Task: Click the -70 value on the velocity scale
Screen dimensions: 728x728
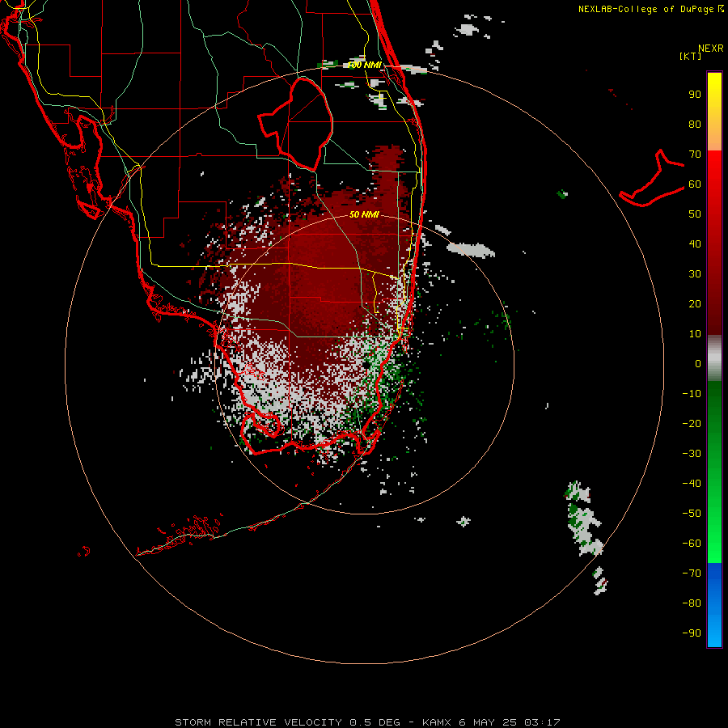Action: (692, 574)
